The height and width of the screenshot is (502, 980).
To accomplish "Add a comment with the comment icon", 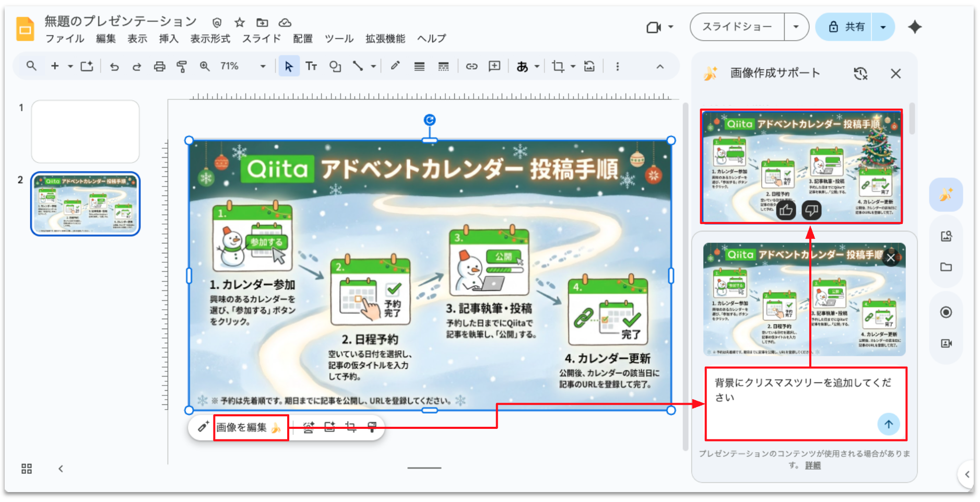I will [x=494, y=66].
